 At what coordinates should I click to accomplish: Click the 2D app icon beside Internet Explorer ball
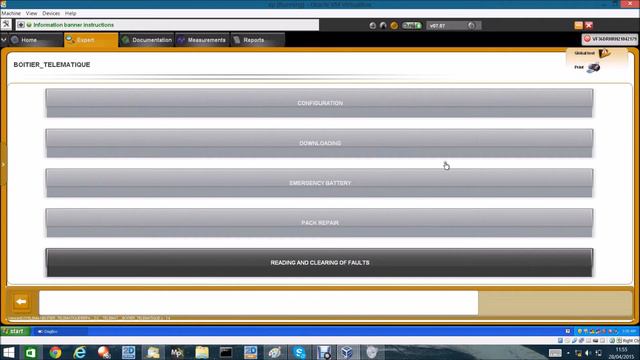(x=129, y=352)
